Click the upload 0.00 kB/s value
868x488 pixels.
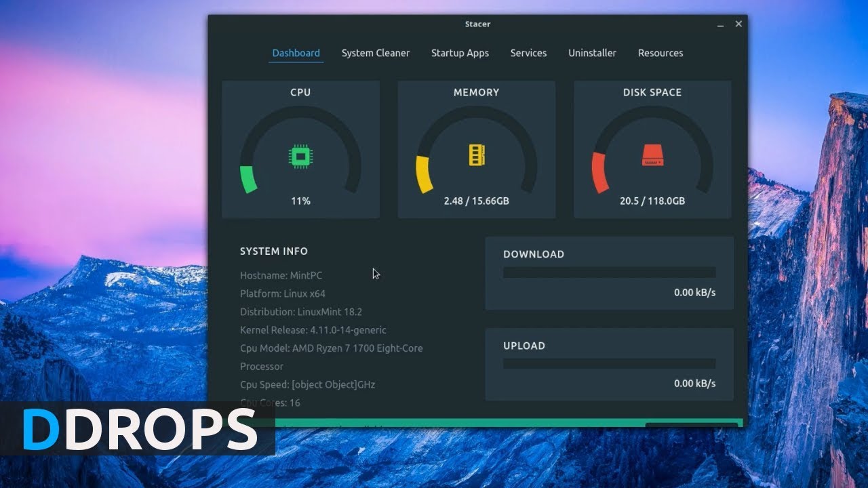click(694, 383)
